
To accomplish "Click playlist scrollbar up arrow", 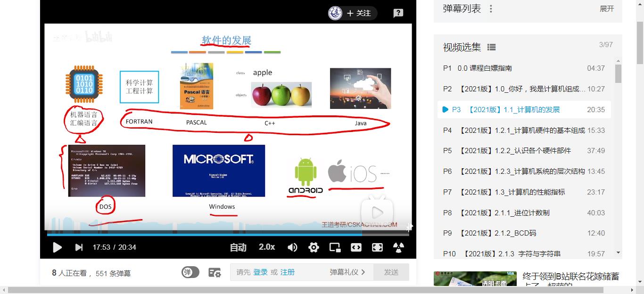I will pos(618,61).
